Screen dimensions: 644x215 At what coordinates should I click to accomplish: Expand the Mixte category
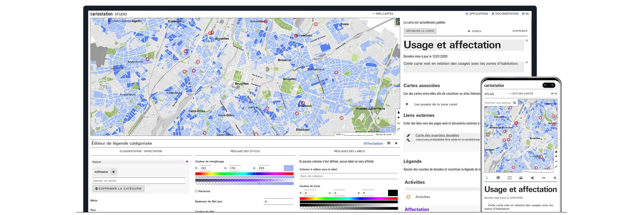[x=94, y=200]
